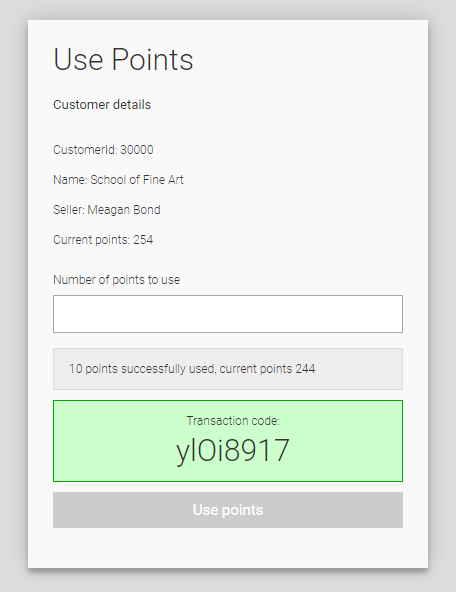Click the Number of points to use label
This screenshot has width=456, height=592.
[117, 280]
